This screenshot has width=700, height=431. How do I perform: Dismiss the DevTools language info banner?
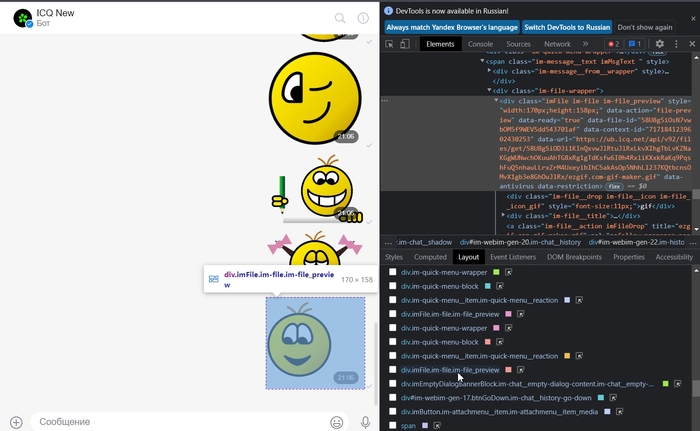click(693, 19)
